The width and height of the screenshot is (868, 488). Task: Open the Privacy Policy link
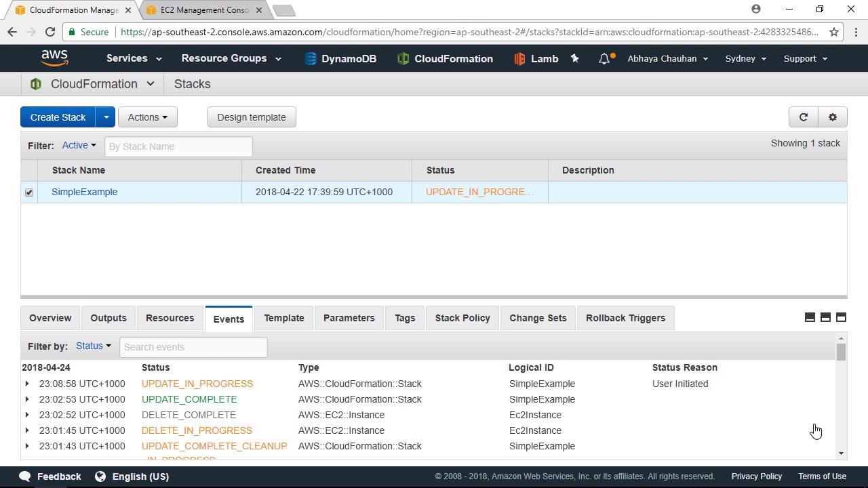tap(757, 476)
